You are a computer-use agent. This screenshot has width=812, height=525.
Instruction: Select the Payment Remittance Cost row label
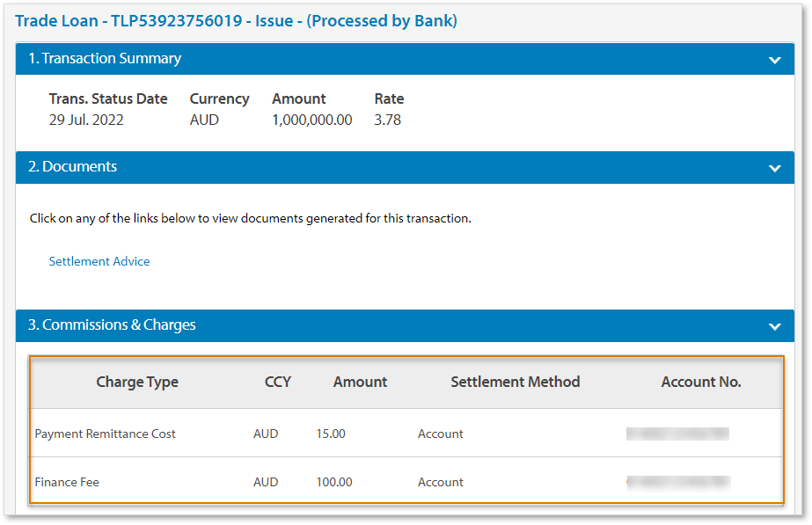(x=106, y=434)
